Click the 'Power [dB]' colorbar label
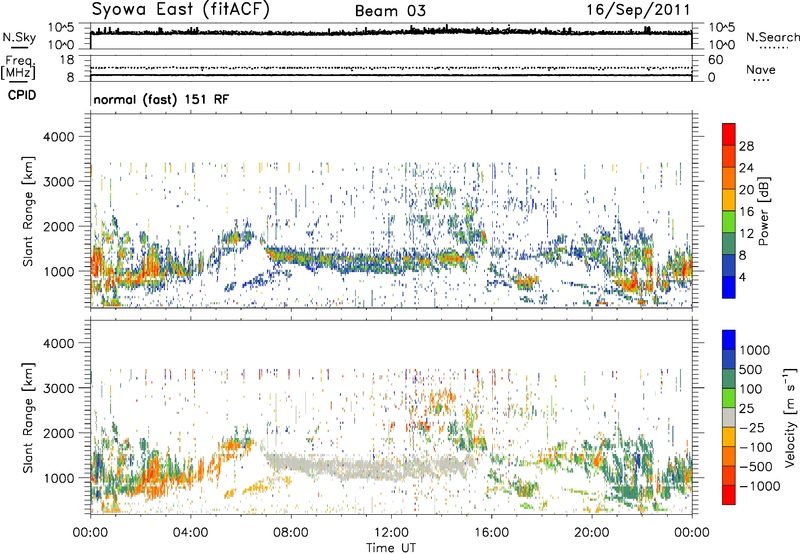 764,211
